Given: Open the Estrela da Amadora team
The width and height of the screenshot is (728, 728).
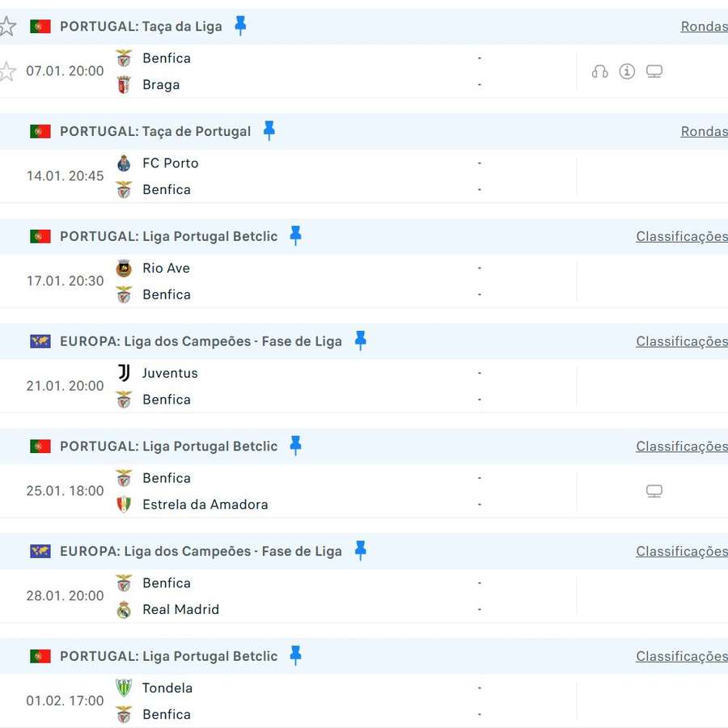Looking at the screenshot, I should 205,504.
